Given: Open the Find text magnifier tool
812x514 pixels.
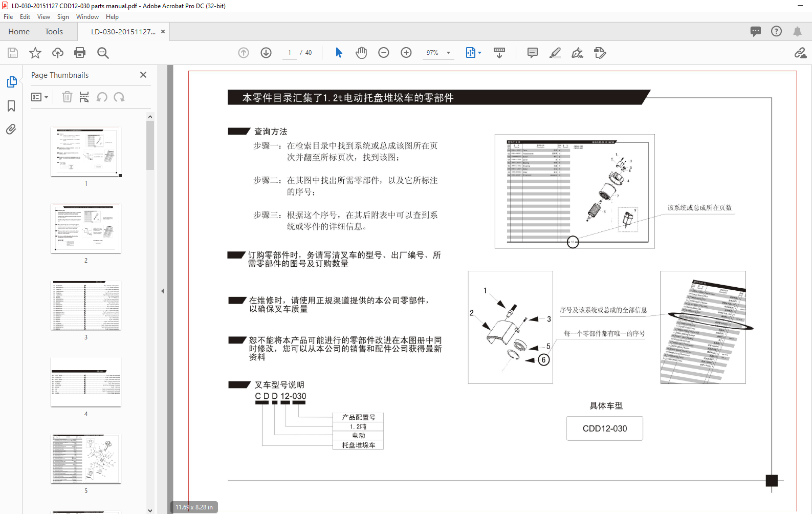Looking at the screenshot, I should 103,53.
